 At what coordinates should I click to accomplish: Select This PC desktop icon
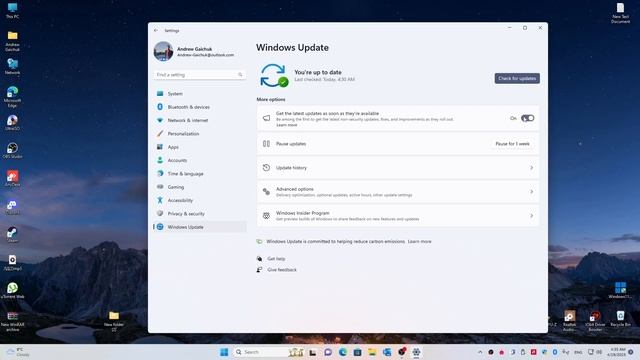point(12,11)
